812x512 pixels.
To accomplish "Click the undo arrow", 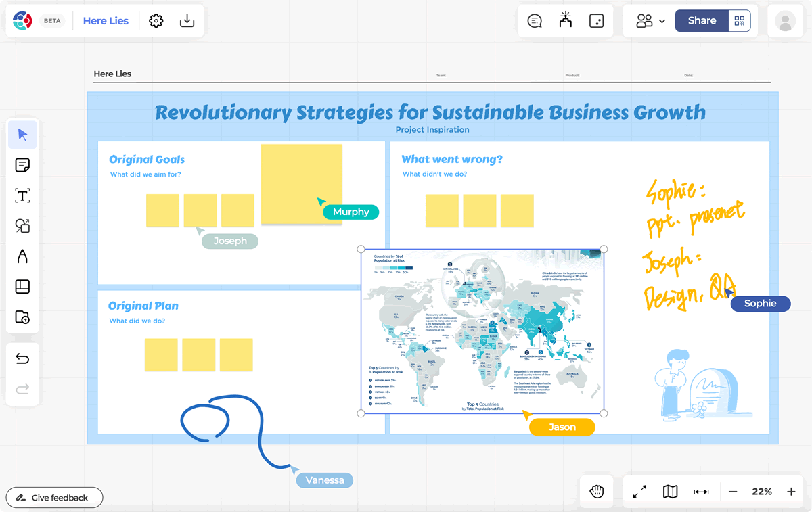I will click(x=22, y=358).
